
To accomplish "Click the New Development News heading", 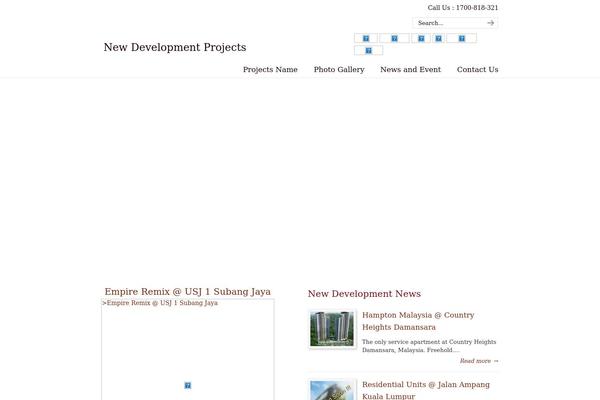I will click(364, 294).
